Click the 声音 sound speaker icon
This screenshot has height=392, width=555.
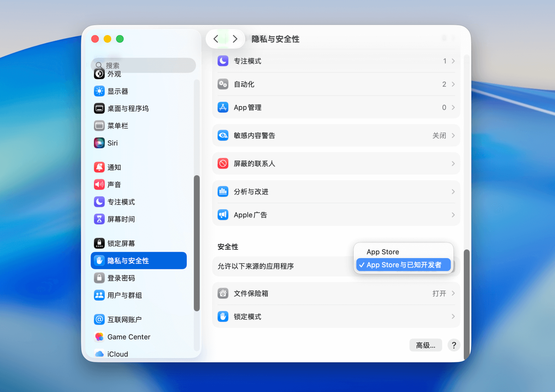(99, 185)
